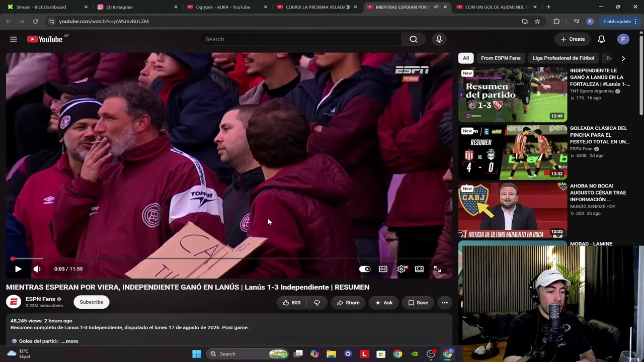
Task: Select the From ESPN Fans chip
Action: tap(501, 58)
